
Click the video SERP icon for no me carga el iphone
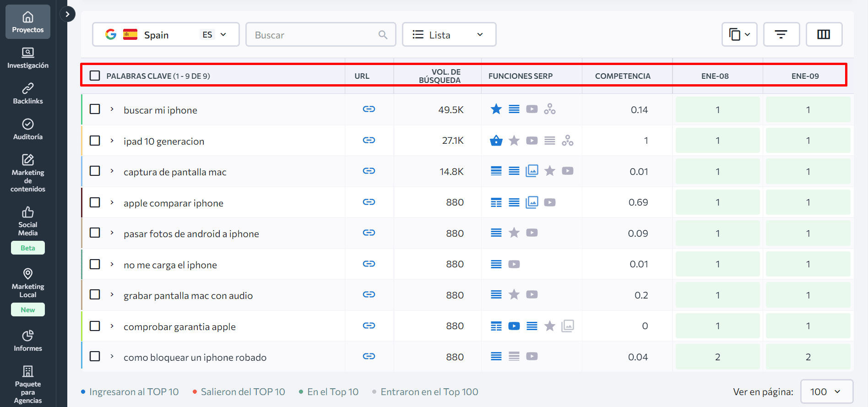[x=514, y=264]
